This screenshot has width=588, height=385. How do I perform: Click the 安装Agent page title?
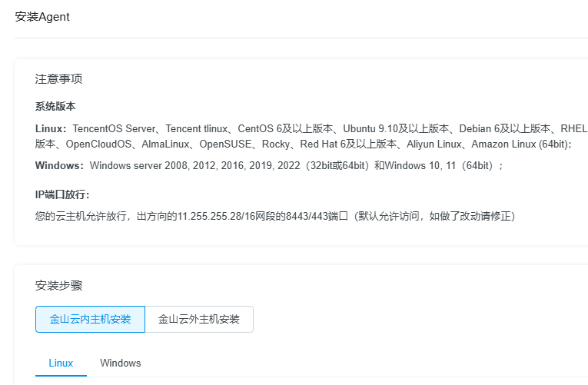(42, 17)
